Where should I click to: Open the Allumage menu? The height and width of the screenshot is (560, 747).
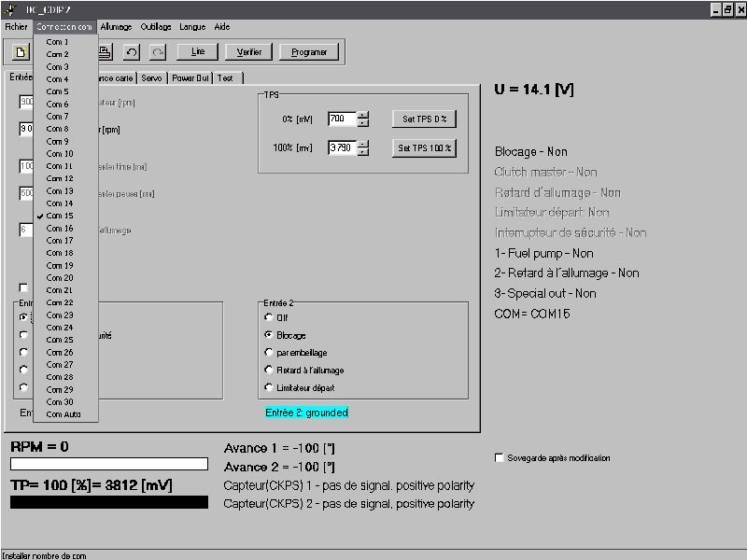click(116, 27)
